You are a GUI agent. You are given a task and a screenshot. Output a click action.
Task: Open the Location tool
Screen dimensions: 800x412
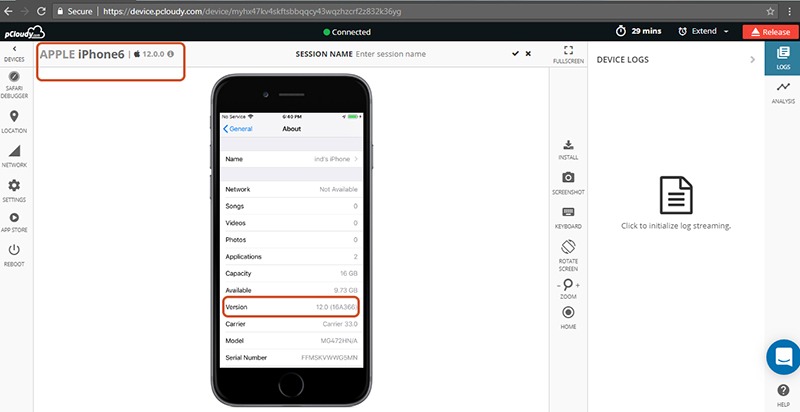pyautogui.click(x=14, y=121)
